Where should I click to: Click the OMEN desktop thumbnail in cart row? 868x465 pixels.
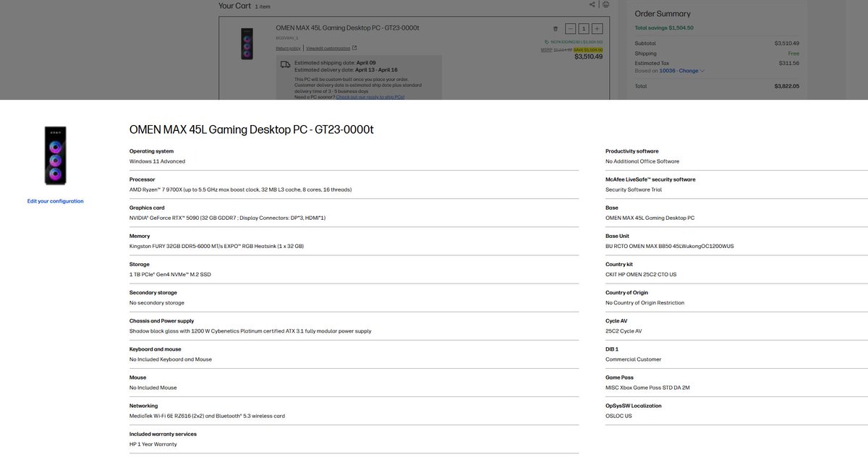[x=247, y=43]
